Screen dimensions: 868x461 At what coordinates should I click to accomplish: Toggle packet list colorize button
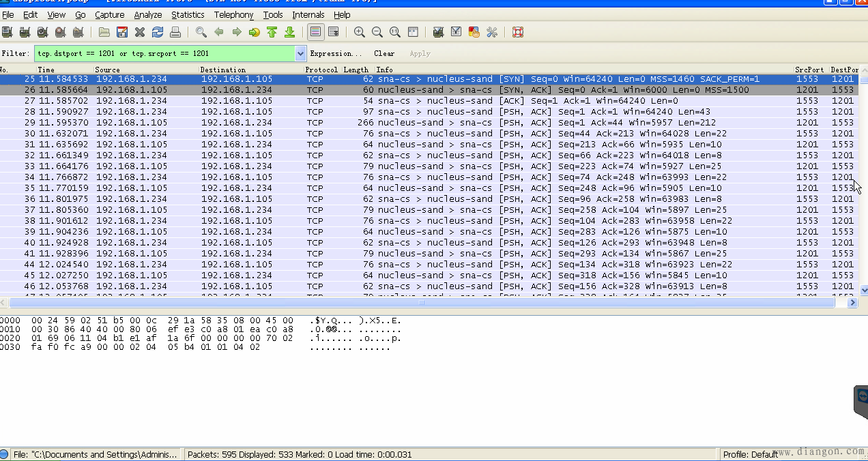pos(315,32)
